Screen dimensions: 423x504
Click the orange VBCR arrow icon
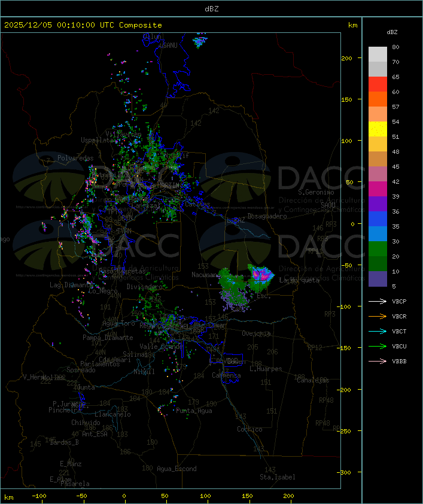pyautogui.click(x=378, y=316)
